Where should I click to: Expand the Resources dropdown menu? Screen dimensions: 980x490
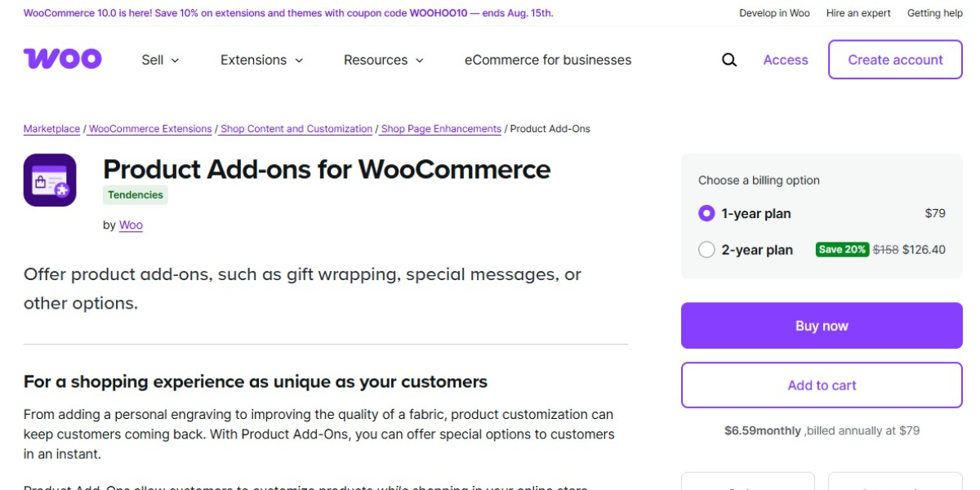(x=383, y=60)
